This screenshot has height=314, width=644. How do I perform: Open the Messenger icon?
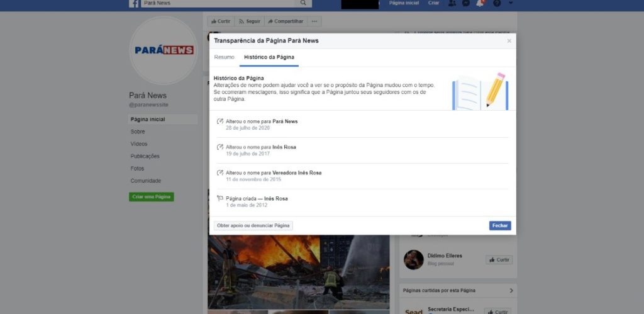466,3
